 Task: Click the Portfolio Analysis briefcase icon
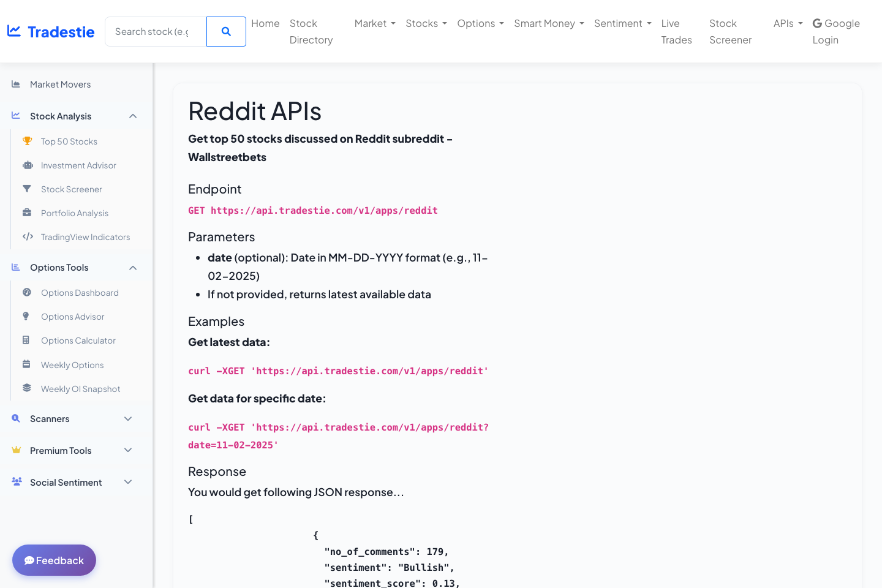click(x=27, y=213)
